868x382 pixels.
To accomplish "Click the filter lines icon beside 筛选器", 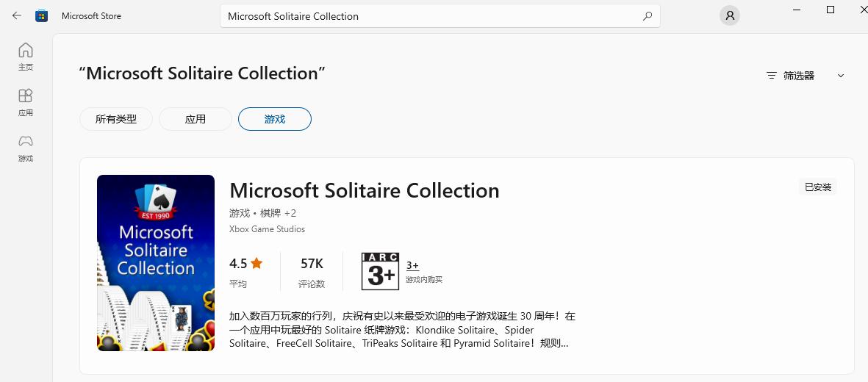I will coord(772,76).
